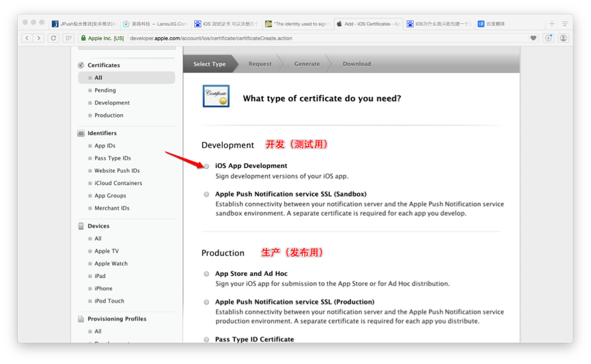
Task: Click the Provisioning Profiles icon in sidebar
Action: point(81,319)
